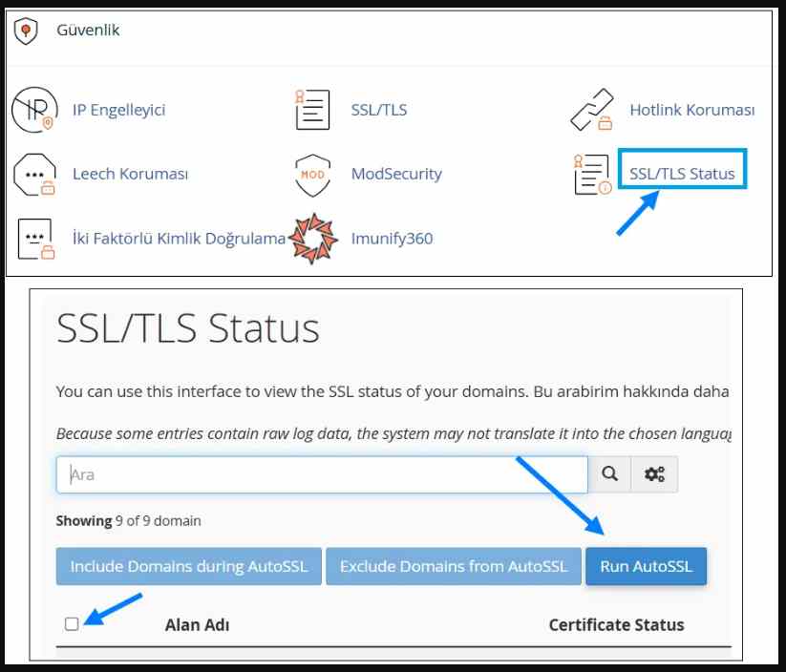786x672 pixels.
Task: Click Include Domains during AutoSSL
Action: [x=188, y=565]
